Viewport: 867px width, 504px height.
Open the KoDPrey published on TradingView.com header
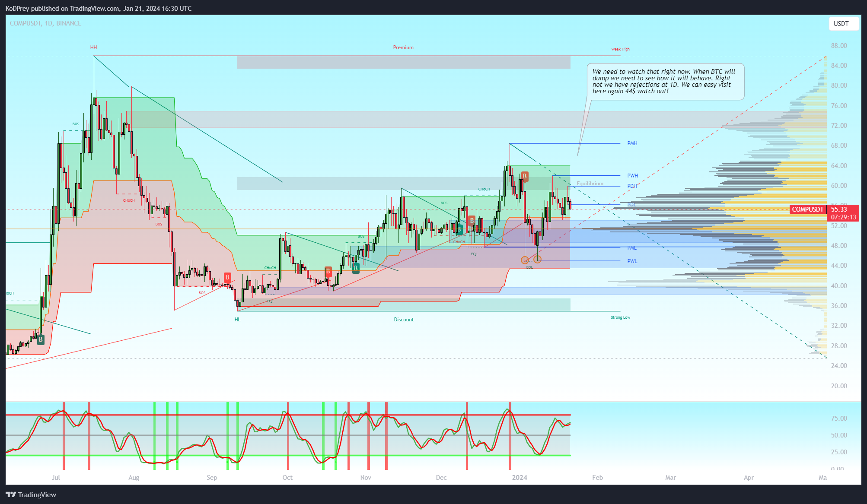(x=99, y=8)
